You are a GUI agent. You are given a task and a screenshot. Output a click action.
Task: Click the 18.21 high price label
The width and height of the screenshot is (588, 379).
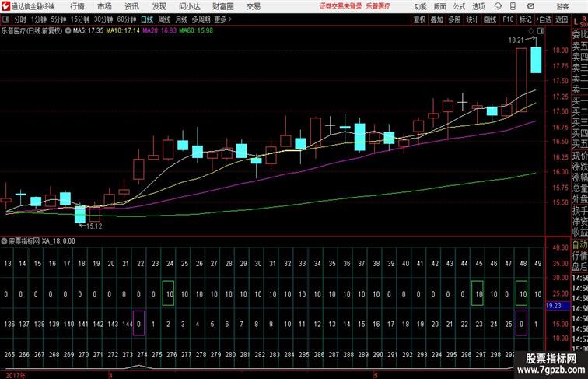[516, 40]
